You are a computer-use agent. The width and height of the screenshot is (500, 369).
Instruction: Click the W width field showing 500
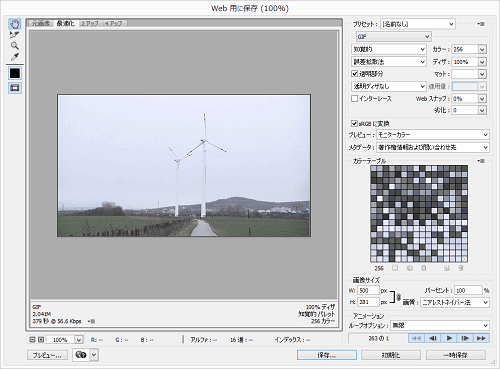pos(368,290)
